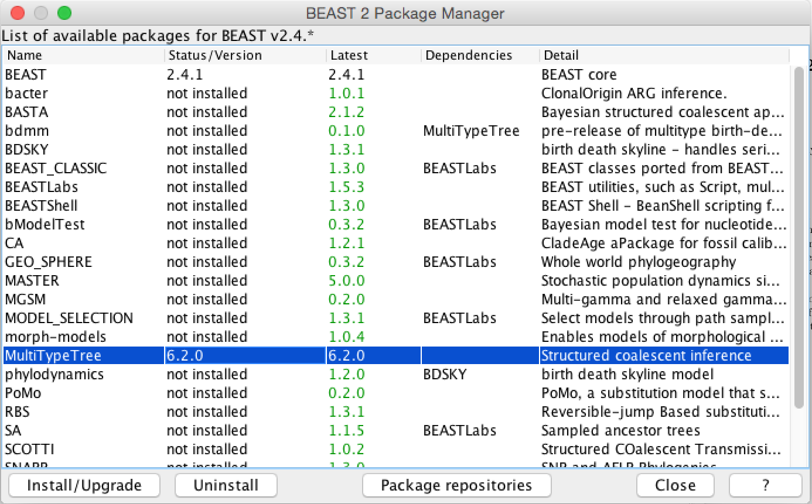The image size is (812, 504).
Task: Click latest version 1.1.5 for SA
Action: pos(347,430)
